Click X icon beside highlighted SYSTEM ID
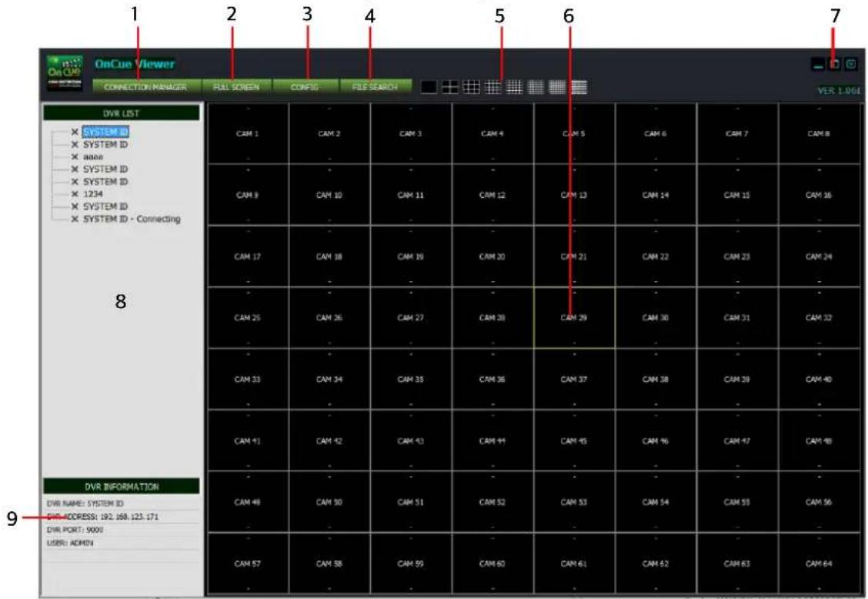This screenshot has width=868, height=599. click(75, 132)
